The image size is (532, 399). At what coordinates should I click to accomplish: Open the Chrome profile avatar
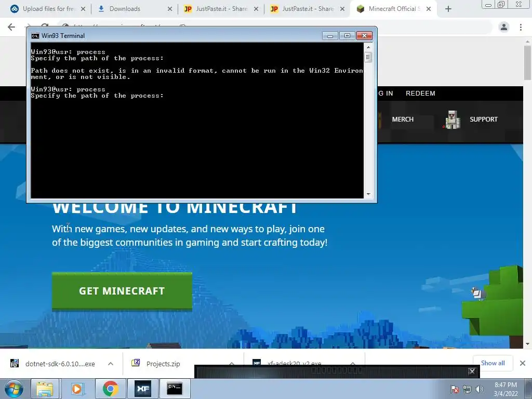click(504, 27)
